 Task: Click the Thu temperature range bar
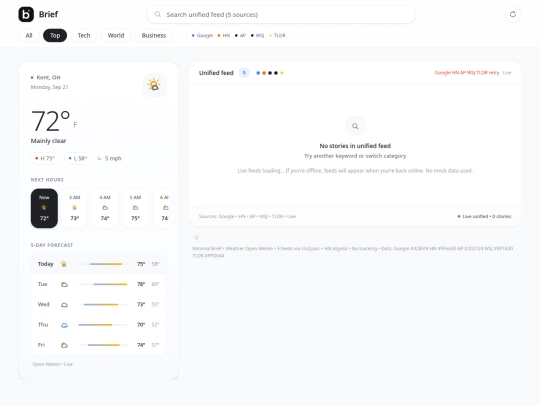[x=103, y=325]
